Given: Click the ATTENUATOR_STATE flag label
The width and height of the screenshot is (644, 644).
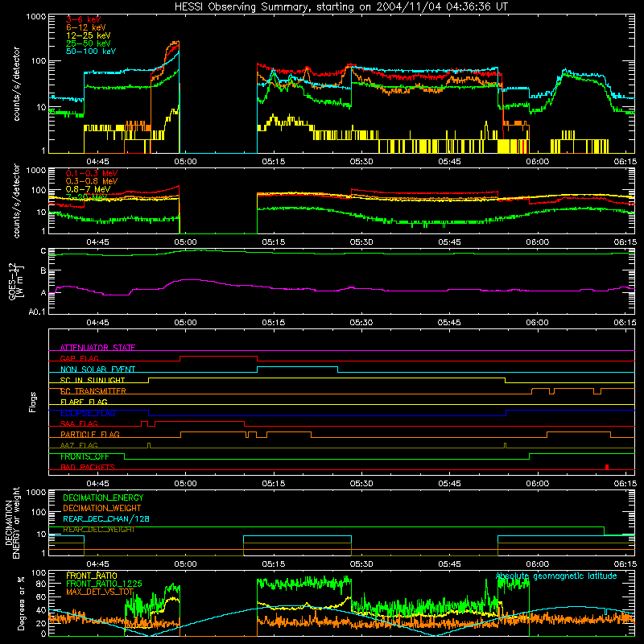Looking at the screenshot, I should [97, 348].
